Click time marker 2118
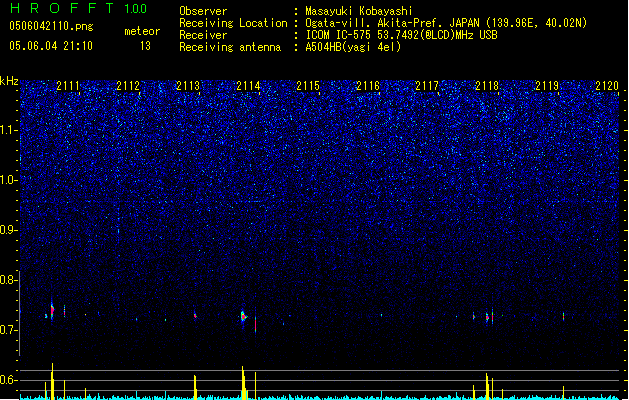Image resolution: width=629 pixels, height=400 pixels. (487, 86)
